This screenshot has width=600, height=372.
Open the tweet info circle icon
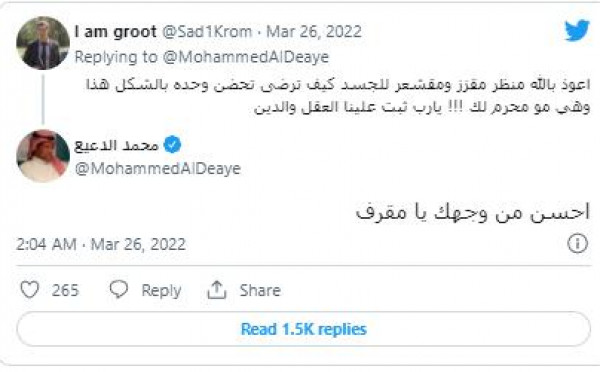tap(577, 243)
